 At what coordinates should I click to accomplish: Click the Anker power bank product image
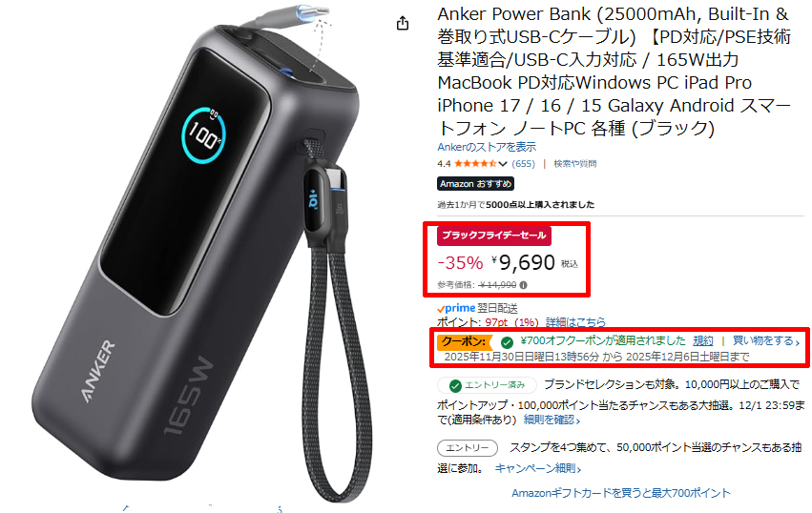(202, 254)
